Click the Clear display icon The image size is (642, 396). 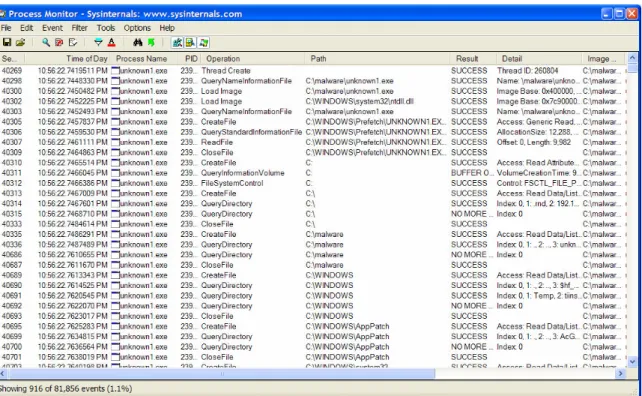(x=73, y=42)
